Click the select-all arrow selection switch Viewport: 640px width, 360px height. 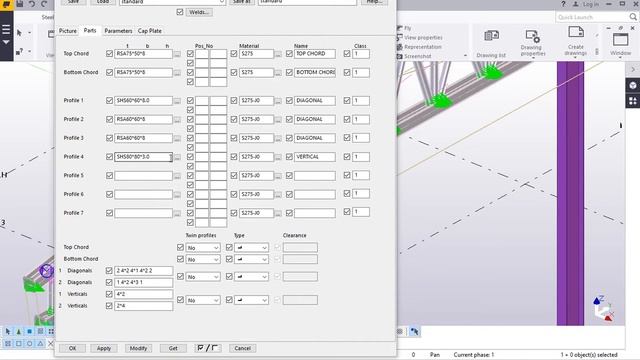(x=8, y=331)
